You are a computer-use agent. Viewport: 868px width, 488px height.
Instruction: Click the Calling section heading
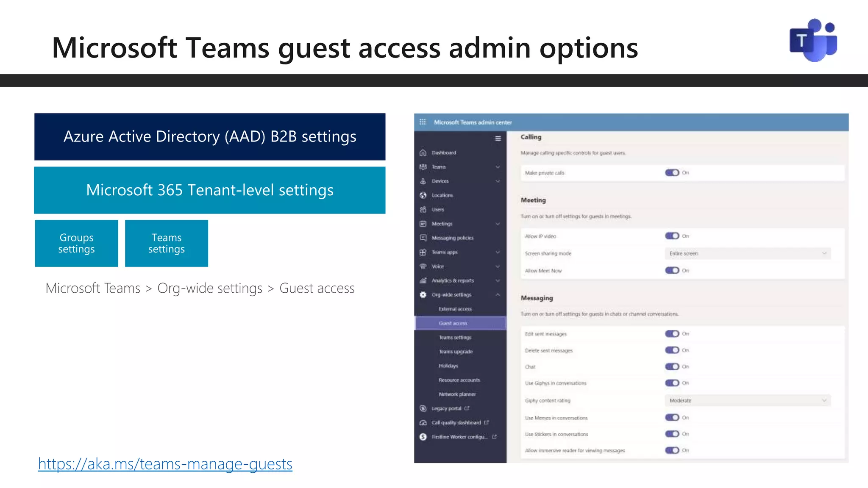(x=531, y=137)
